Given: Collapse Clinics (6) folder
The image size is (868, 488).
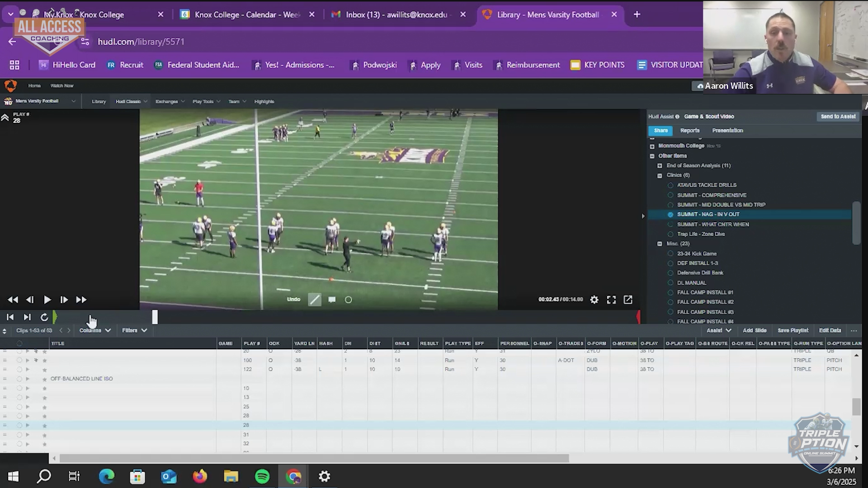Looking at the screenshot, I should [660, 175].
